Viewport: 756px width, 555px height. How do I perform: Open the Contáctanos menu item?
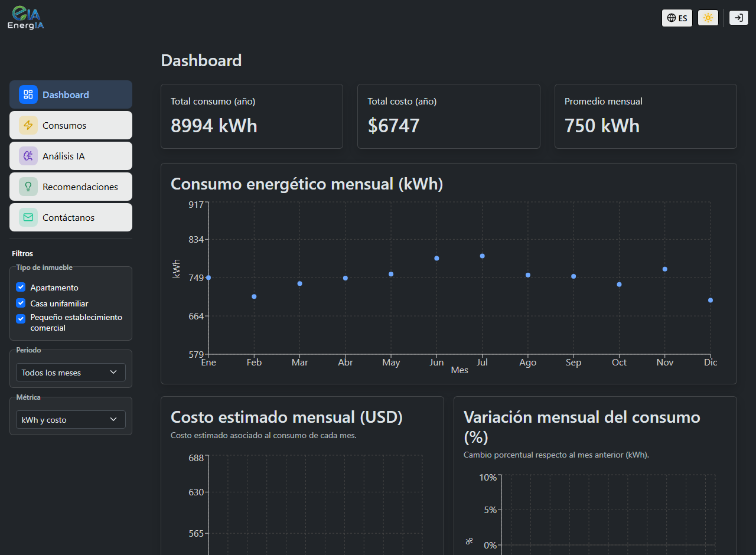pyautogui.click(x=71, y=217)
